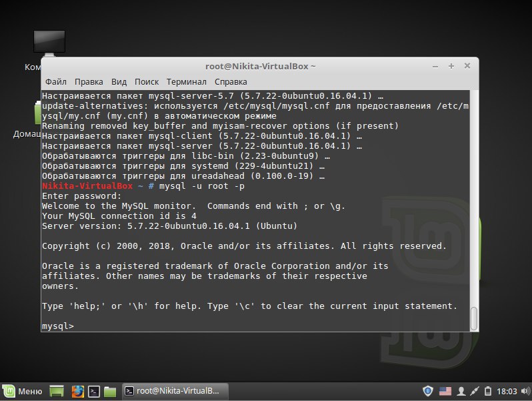Click the 18:03 clock
532x401 pixels.
pyautogui.click(x=507, y=392)
